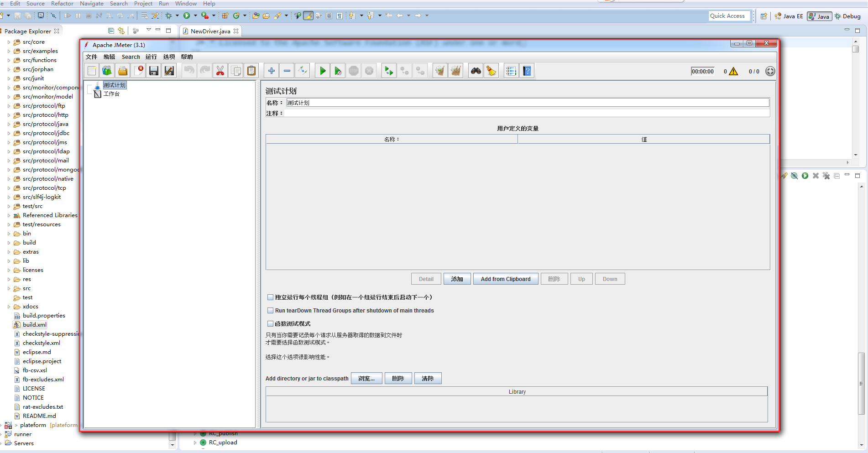Click Collapse All icon in Package Explorer
Image resolution: width=868 pixels, height=453 pixels.
click(111, 31)
